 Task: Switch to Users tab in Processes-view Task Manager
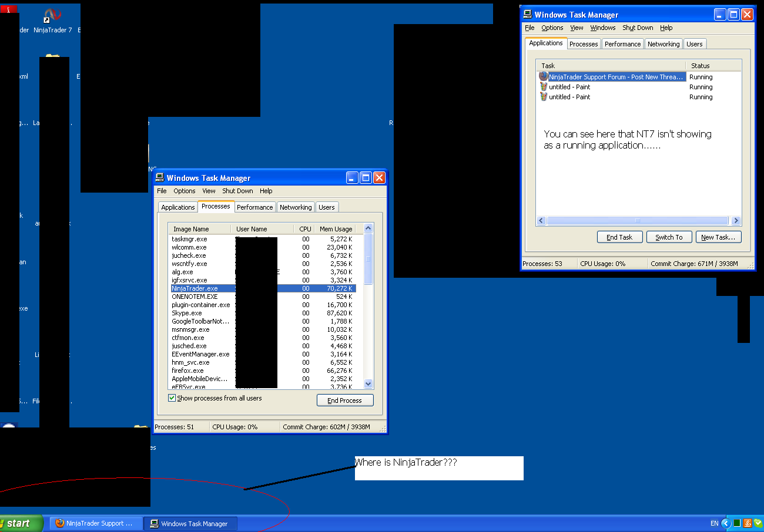coord(327,207)
